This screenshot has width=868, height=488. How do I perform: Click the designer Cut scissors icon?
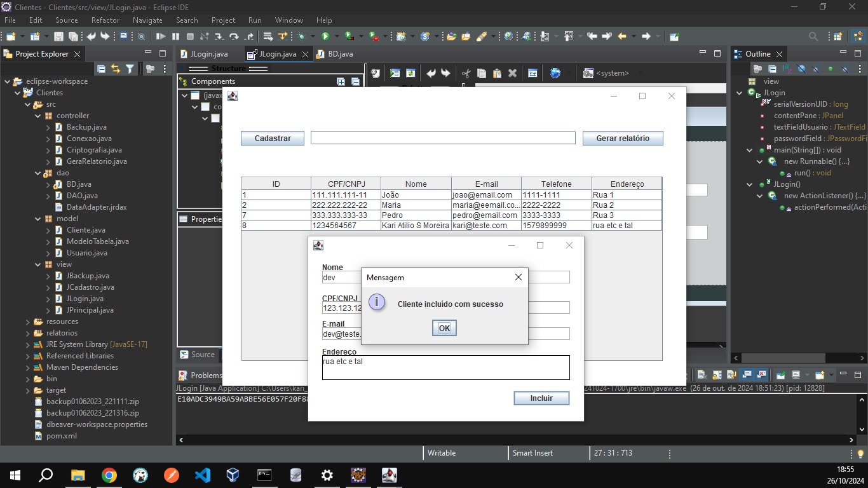point(466,73)
